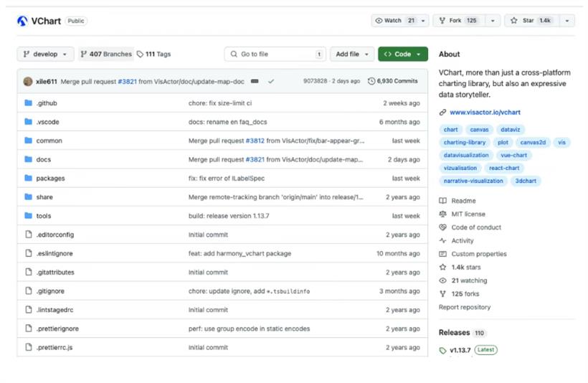The width and height of the screenshot is (588, 383).
Task: Open 6,930 Commits history
Action: (x=393, y=81)
